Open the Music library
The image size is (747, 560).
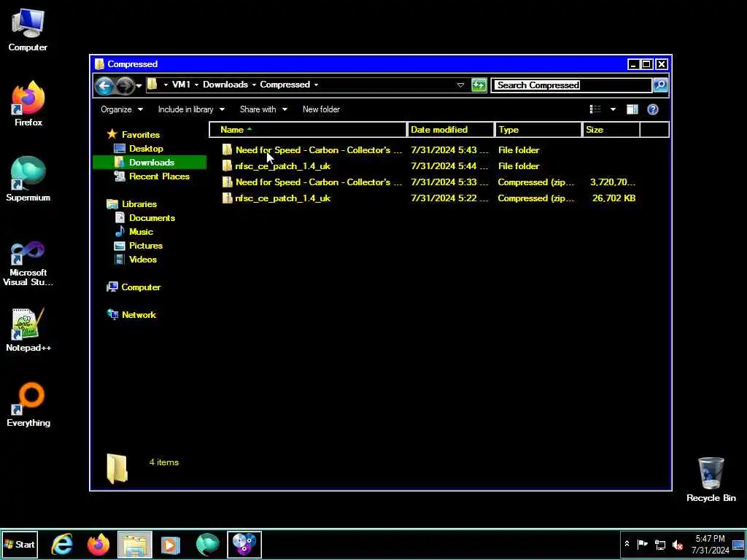pyautogui.click(x=141, y=232)
